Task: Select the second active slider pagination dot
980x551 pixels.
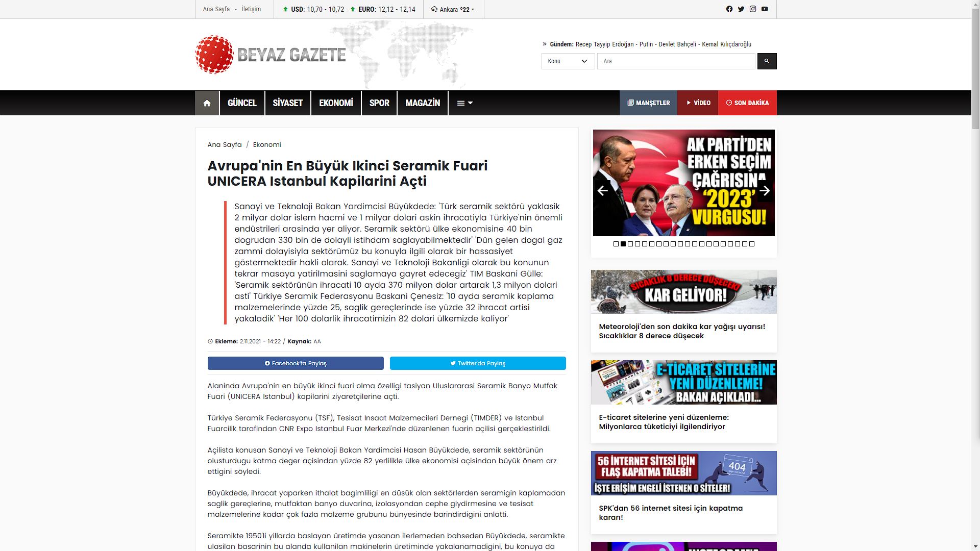Action: click(x=623, y=244)
